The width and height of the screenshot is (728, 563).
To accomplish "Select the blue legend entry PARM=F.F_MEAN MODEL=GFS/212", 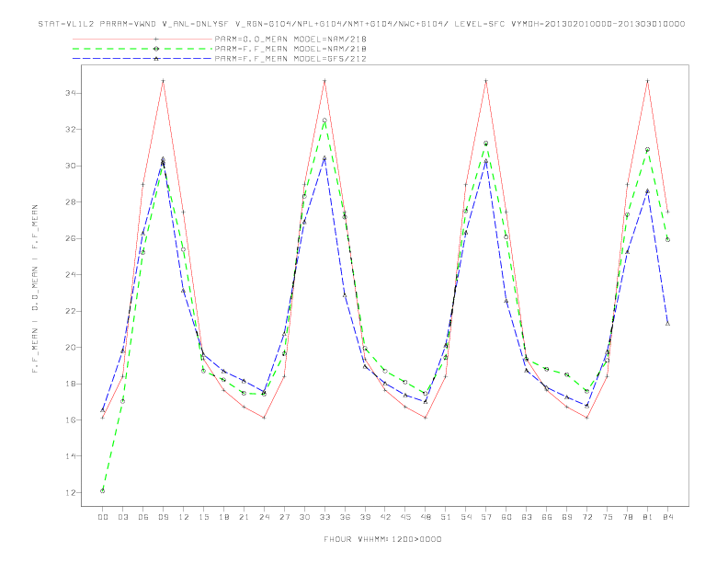I will click(290, 59).
